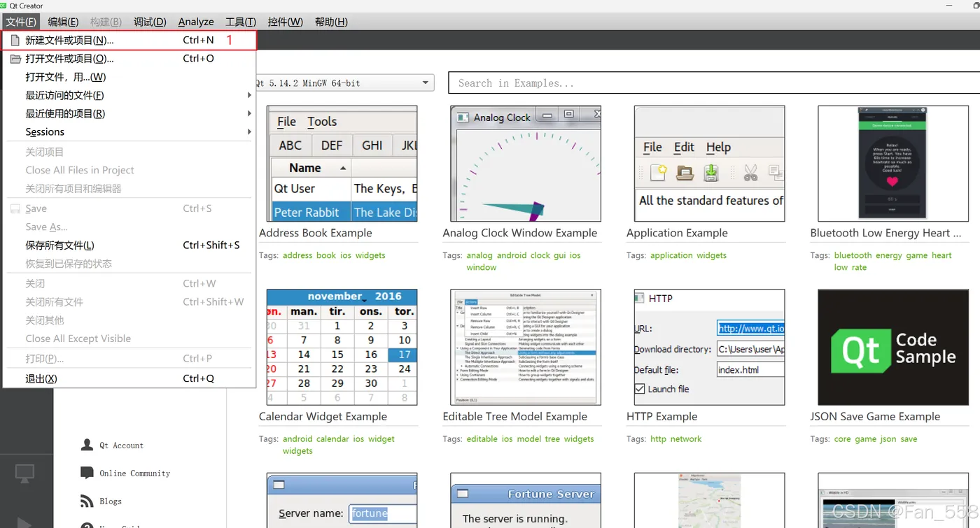The image size is (980, 528).
Task: Click the Blogs RSS feed icon
Action: pos(87,501)
